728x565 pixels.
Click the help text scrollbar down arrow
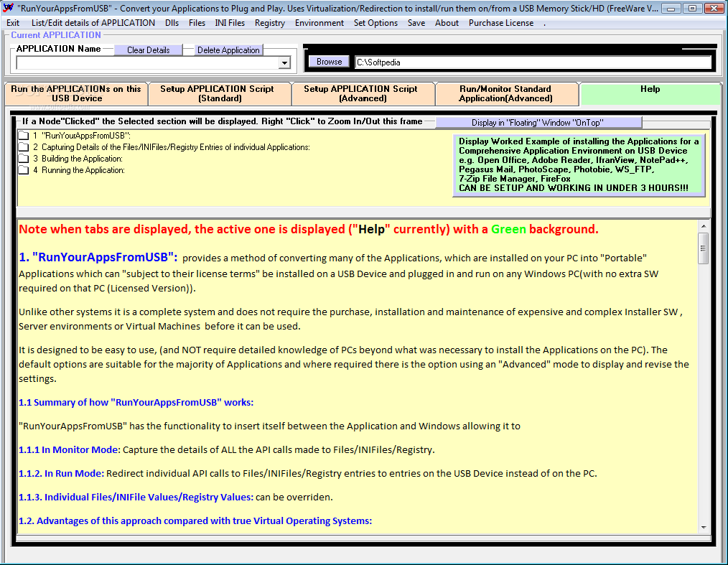pyautogui.click(x=704, y=528)
